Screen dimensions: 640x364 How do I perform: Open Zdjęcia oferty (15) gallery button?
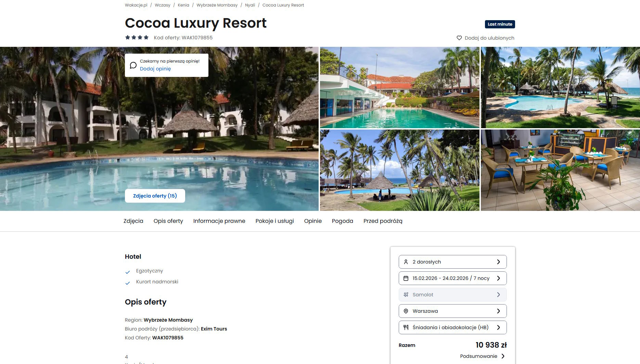[155, 196]
